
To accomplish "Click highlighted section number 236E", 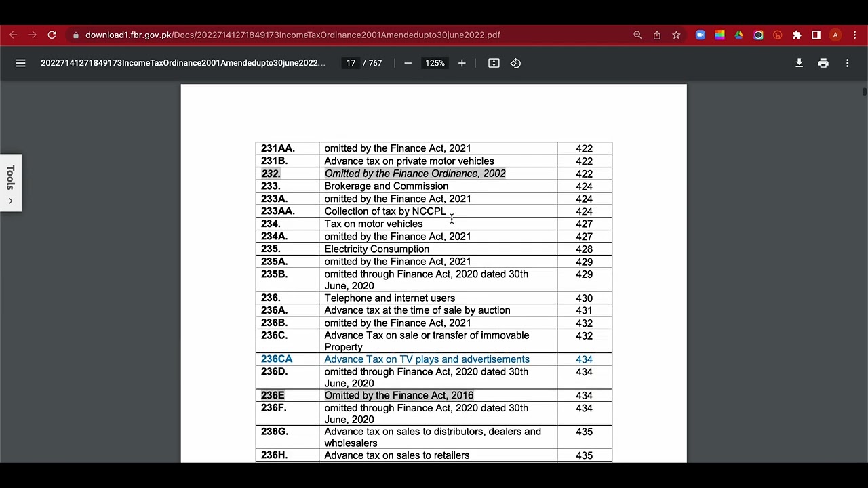I will [x=273, y=395].
